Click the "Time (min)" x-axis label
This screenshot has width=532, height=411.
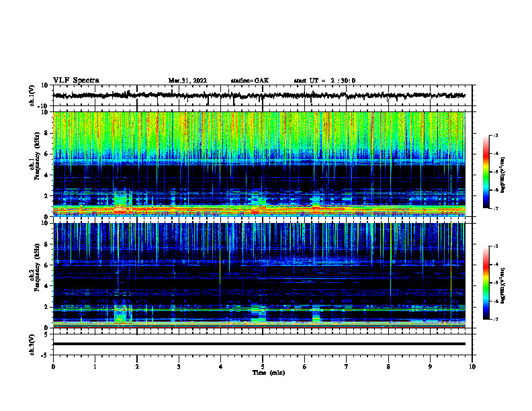click(x=269, y=373)
